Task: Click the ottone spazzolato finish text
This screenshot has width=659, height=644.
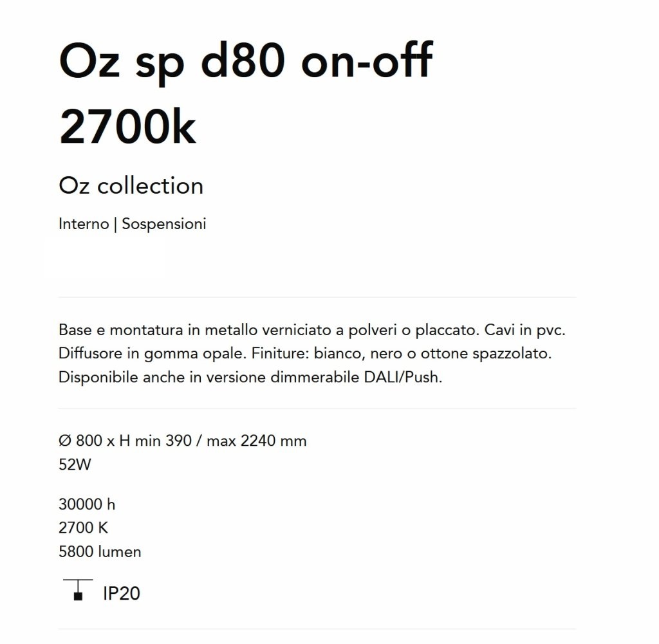Action: 487,353
